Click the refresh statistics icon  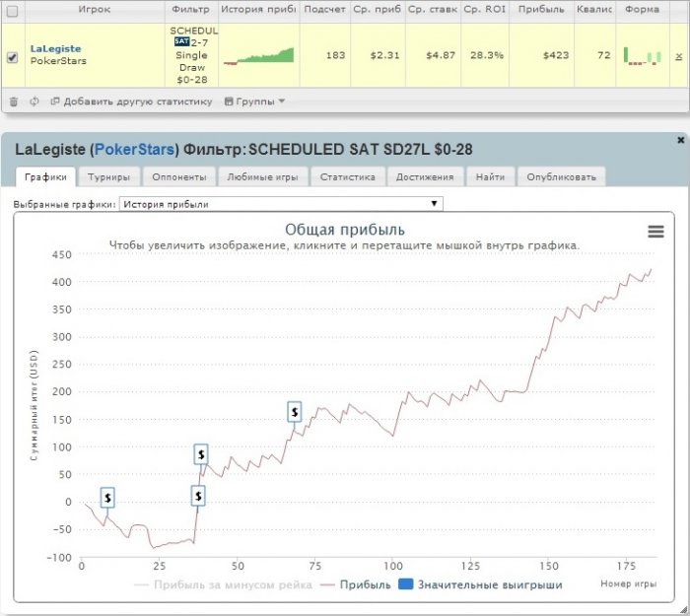pos(34,102)
